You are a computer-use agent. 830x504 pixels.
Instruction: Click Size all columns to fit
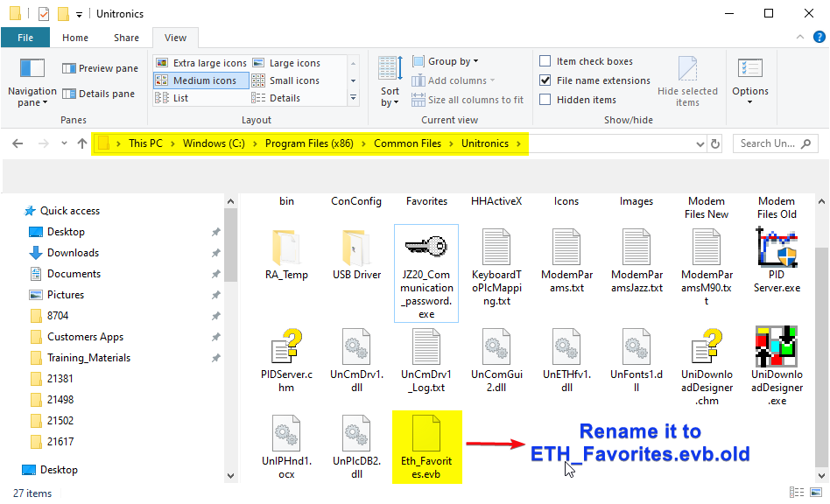click(475, 100)
